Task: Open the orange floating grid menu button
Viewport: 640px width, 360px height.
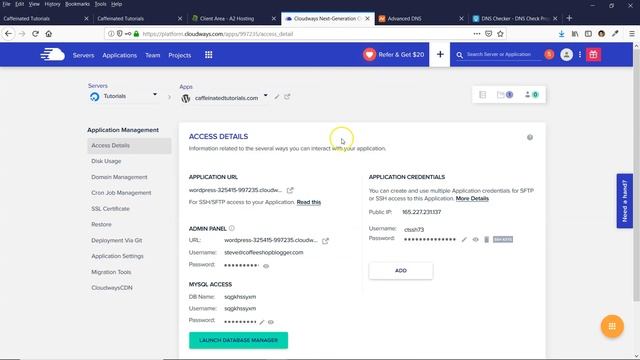Action: click(x=612, y=326)
